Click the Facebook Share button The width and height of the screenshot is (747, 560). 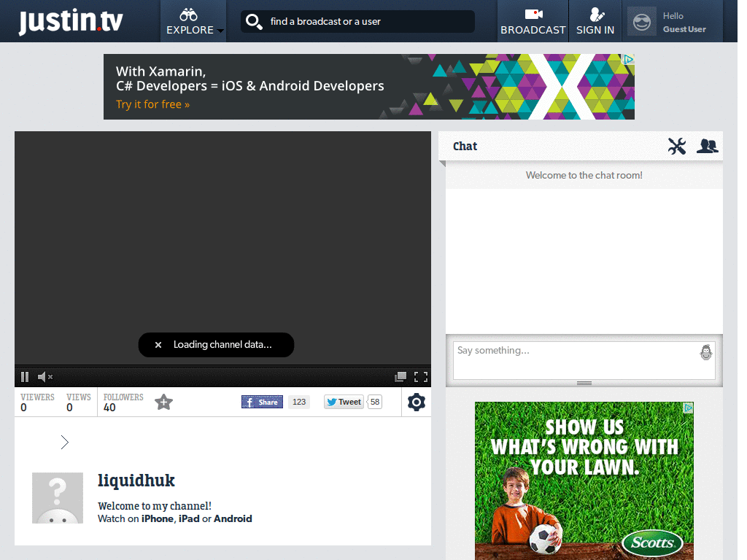pos(261,402)
